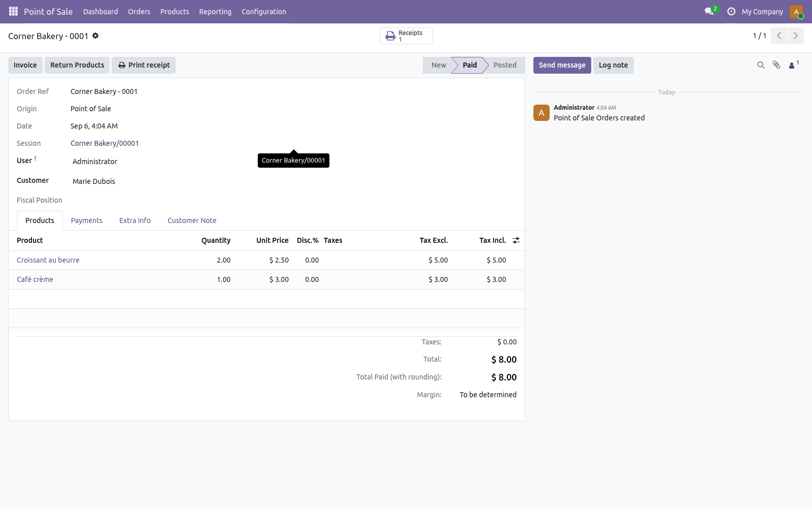Click the Disc.% column header
This screenshot has width=812, height=508.
click(308, 240)
